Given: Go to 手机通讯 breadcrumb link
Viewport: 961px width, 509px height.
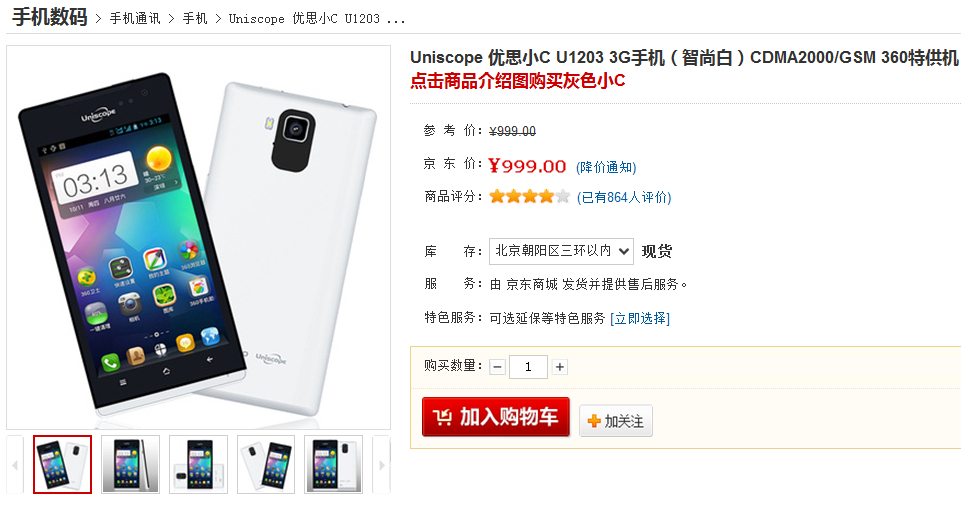Looking at the screenshot, I should coord(135,19).
